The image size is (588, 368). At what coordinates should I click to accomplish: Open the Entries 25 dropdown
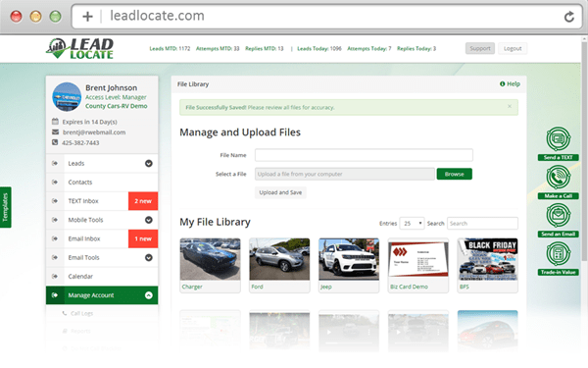coord(412,223)
